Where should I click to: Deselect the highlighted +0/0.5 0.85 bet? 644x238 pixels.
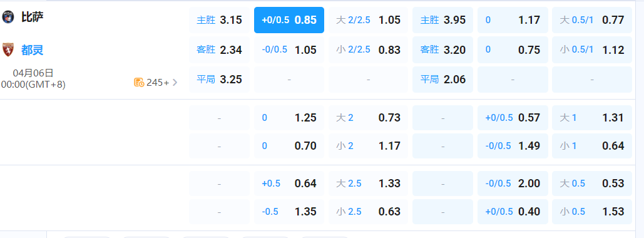pos(289,20)
